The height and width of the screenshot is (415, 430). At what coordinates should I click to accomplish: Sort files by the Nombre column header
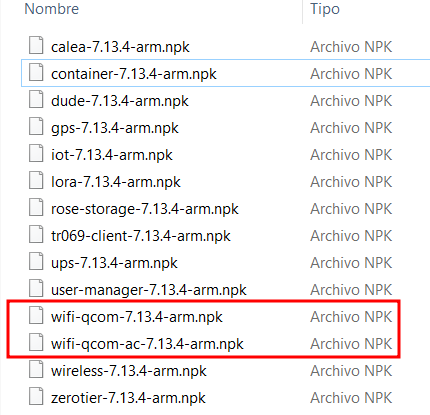pos(52,9)
